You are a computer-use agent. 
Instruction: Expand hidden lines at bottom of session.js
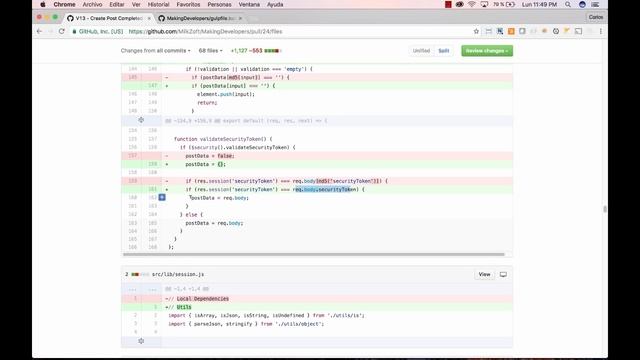141,341
